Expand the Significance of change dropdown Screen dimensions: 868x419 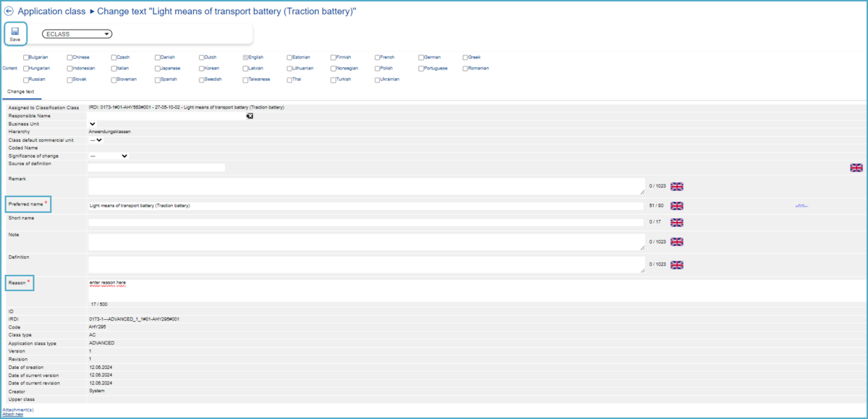[x=109, y=156]
